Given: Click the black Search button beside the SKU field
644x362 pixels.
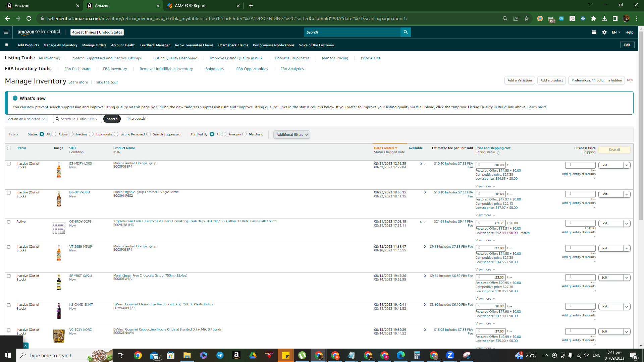Looking at the screenshot, I should point(112,119).
